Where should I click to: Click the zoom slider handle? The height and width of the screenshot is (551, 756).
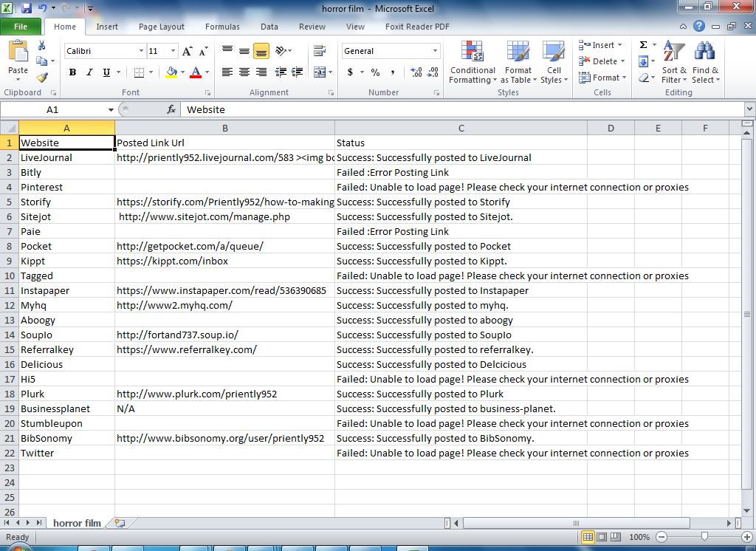tap(704, 536)
